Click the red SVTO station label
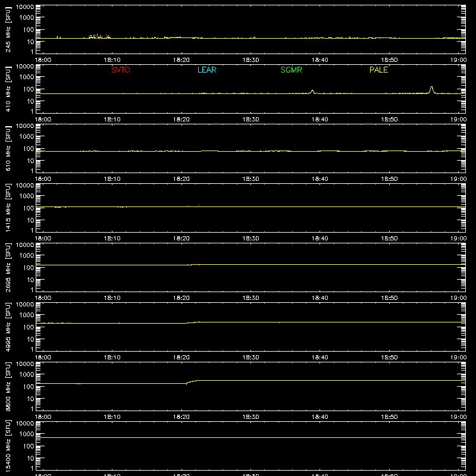Screen dimensions: 476x476 click(121, 70)
